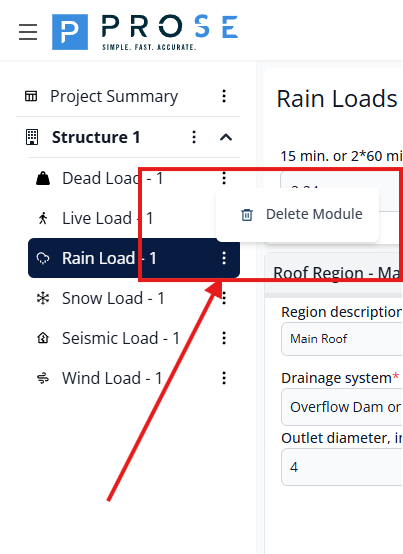Open the Live Load - 1 module
This screenshot has height=554, width=403.
click(x=108, y=218)
